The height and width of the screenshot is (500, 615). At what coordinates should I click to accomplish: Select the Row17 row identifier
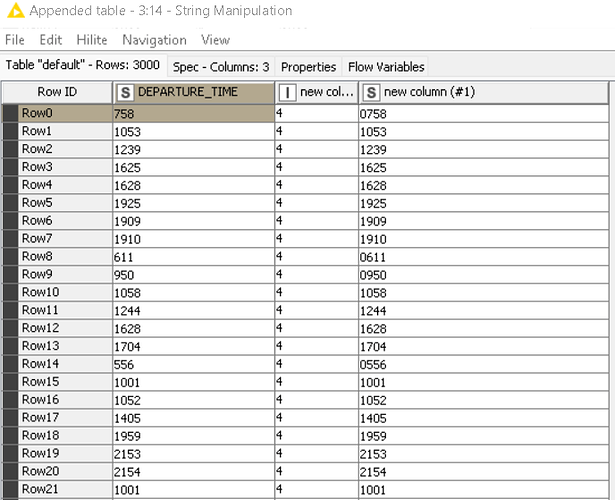[65, 418]
